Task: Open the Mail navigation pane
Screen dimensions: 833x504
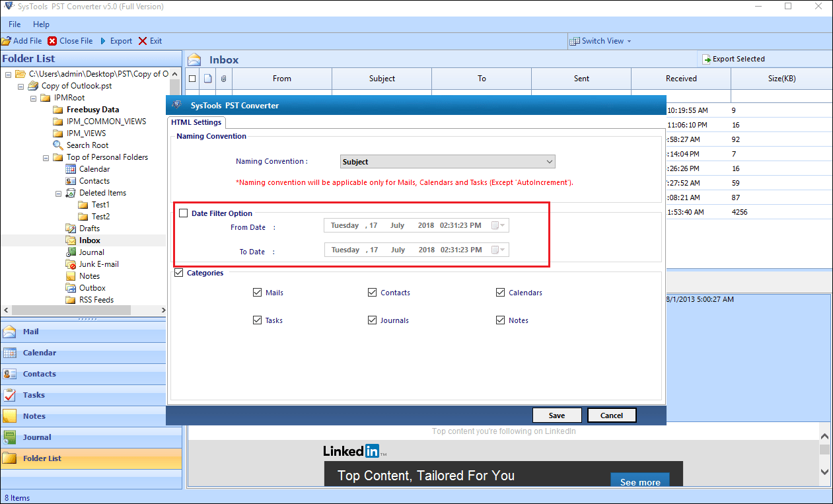Action: pos(30,331)
